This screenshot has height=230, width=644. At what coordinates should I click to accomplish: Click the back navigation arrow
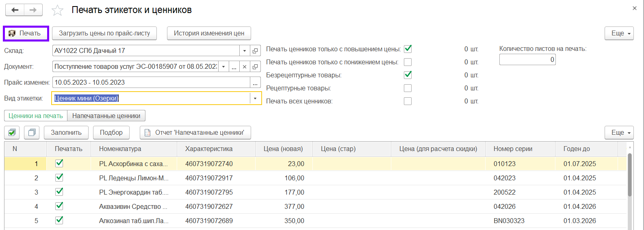coord(15,10)
